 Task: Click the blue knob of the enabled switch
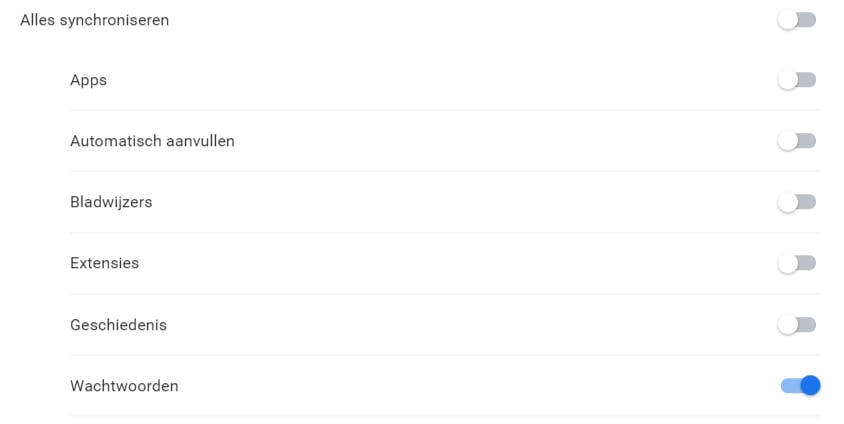(810, 385)
